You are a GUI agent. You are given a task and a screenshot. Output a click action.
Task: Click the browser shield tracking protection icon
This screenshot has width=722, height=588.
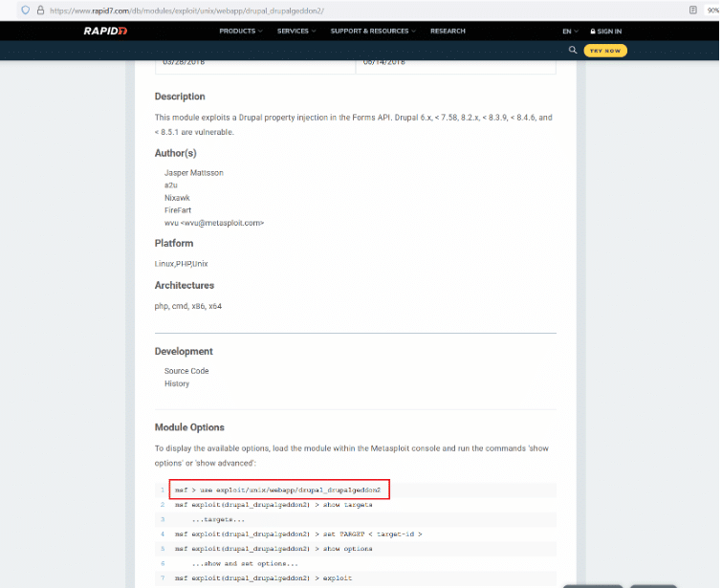[25, 10]
